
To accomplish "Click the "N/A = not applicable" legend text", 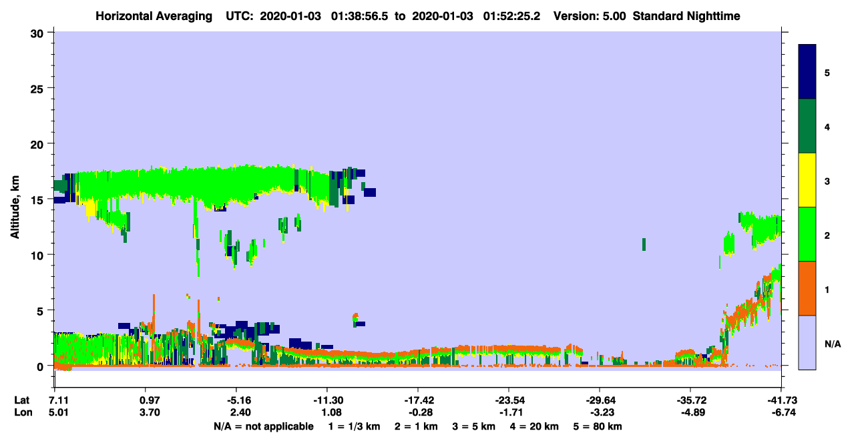I will 263,426.
